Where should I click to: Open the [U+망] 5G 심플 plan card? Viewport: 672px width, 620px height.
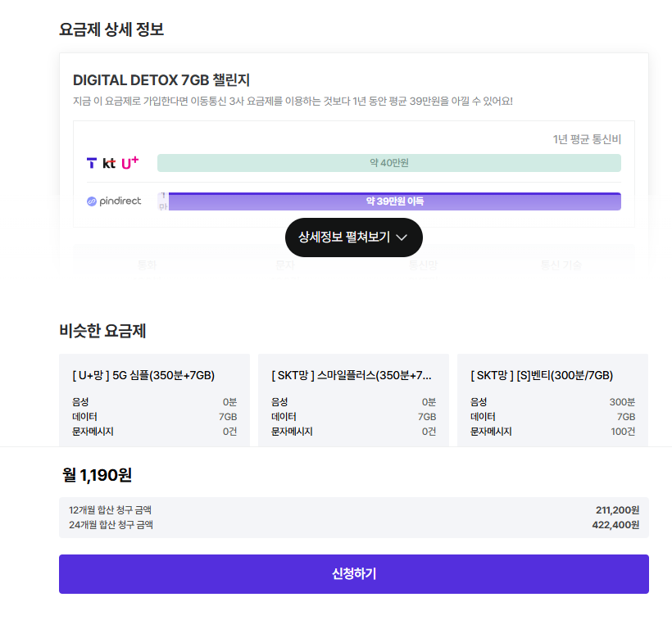[154, 401]
